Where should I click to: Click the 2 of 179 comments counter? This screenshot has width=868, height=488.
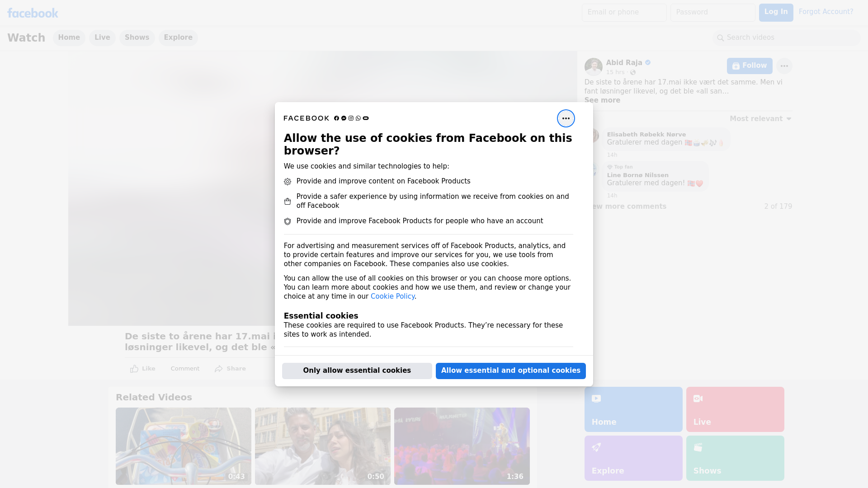[778, 206]
